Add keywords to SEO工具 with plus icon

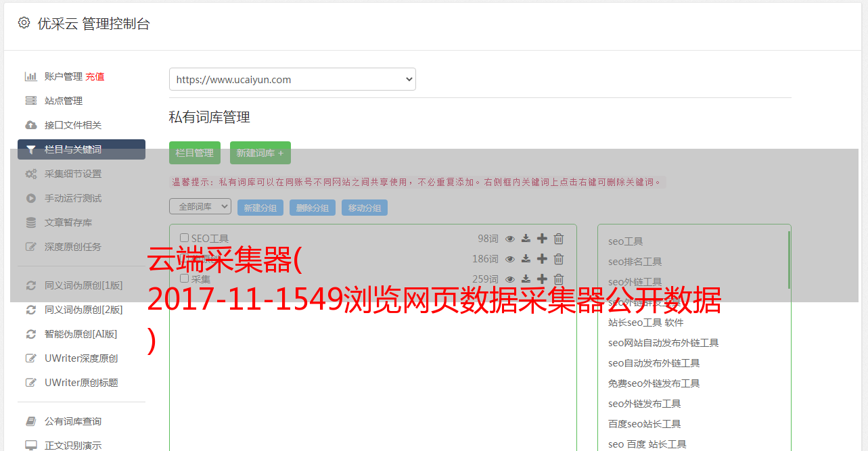point(542,239)
